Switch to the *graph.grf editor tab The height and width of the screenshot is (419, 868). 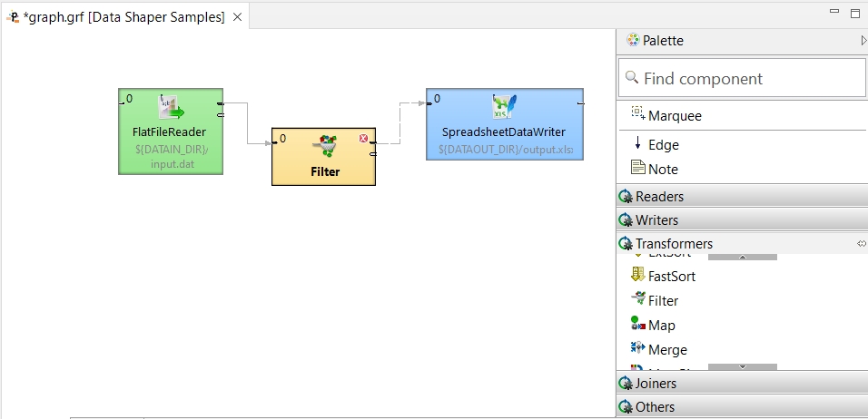123,18
